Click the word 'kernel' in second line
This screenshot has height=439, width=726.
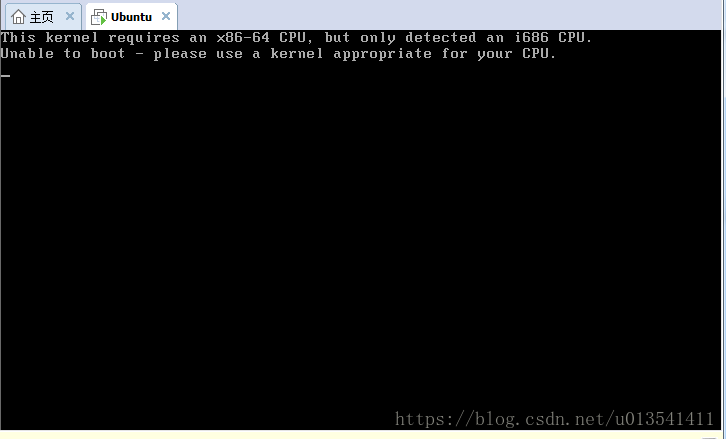coord(296,54)
